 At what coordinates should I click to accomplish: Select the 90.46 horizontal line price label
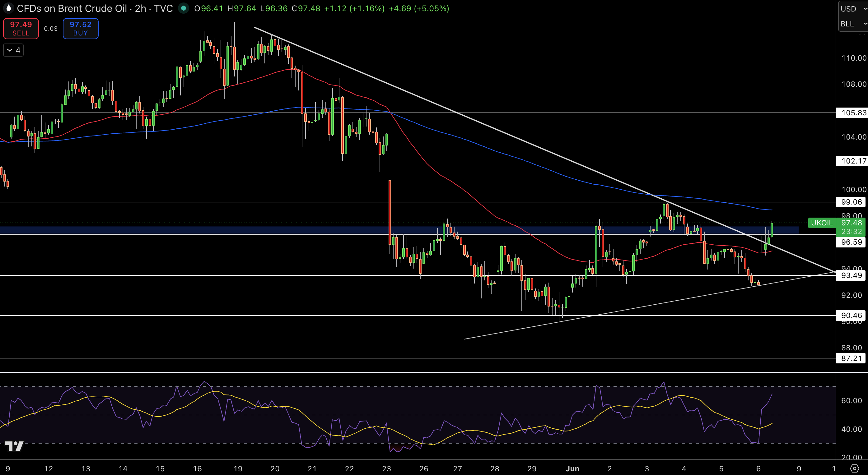click(x=852, y=316)
